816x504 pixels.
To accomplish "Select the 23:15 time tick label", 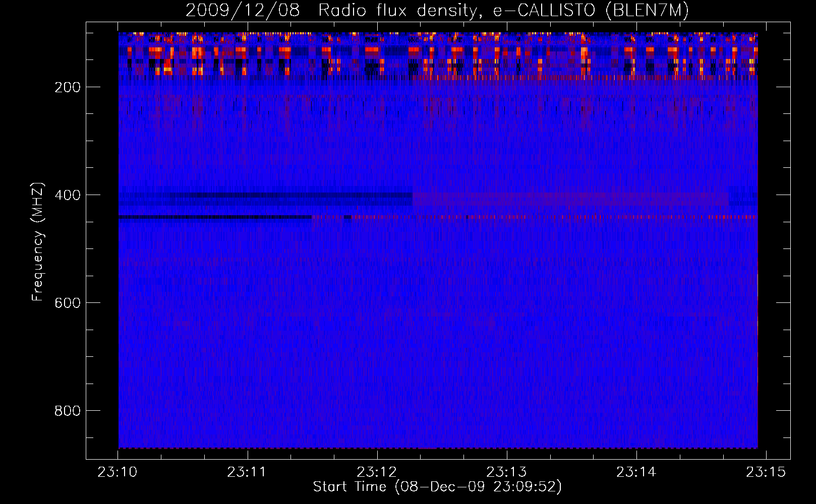I will coord(766,472).
